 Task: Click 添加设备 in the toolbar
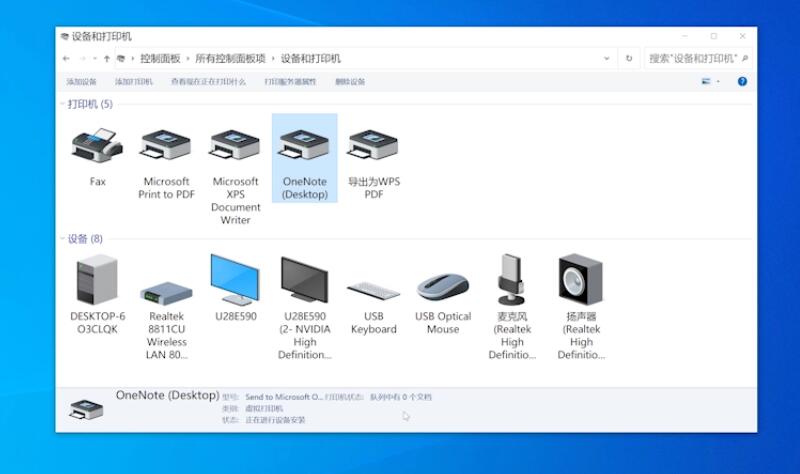[x=81, y=82]
